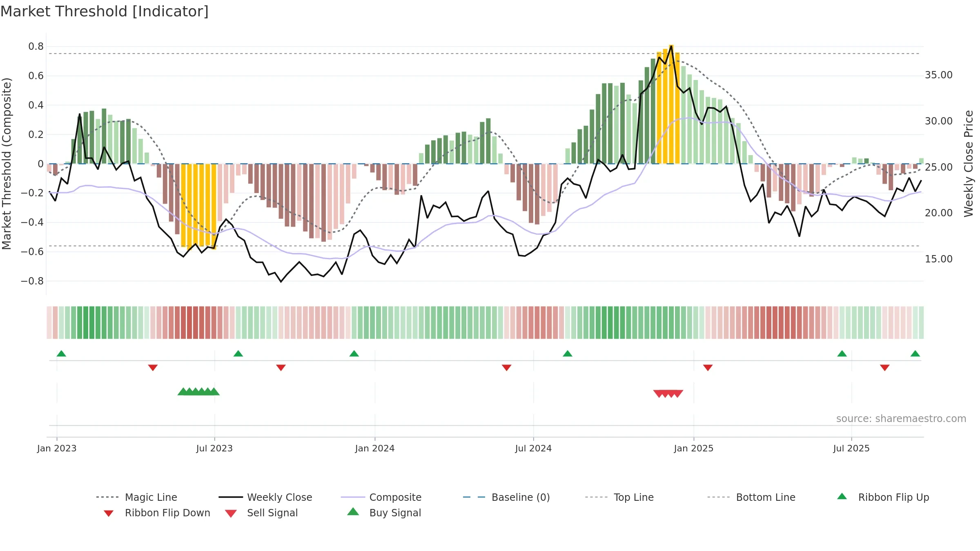Click the 30.00 price axis label
Screen dimensions: 980x551
tap(939, 121)
